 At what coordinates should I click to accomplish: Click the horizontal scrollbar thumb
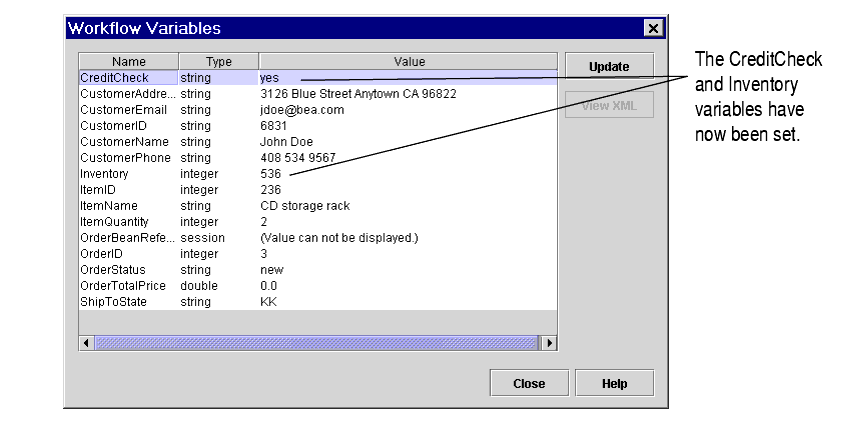pos(317,343)
